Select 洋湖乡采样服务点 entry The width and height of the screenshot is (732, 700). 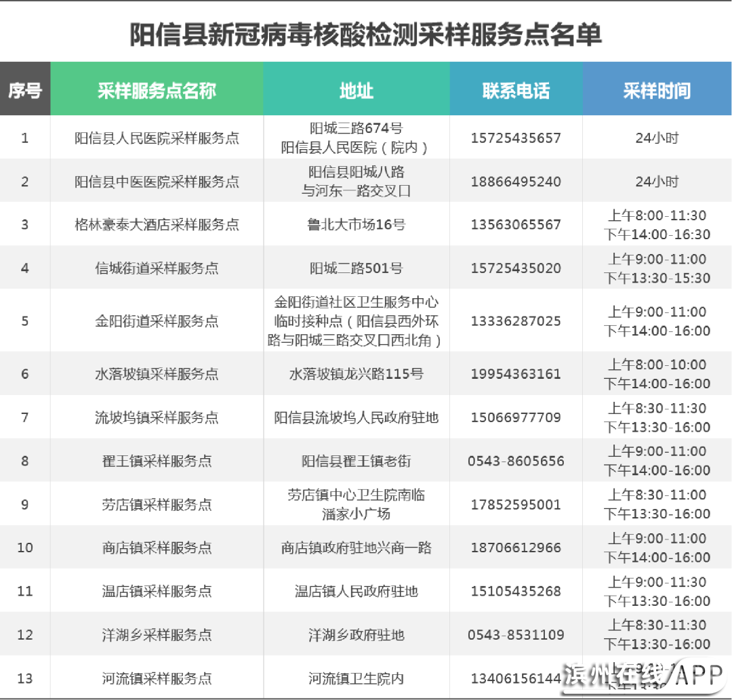[157, 635]
